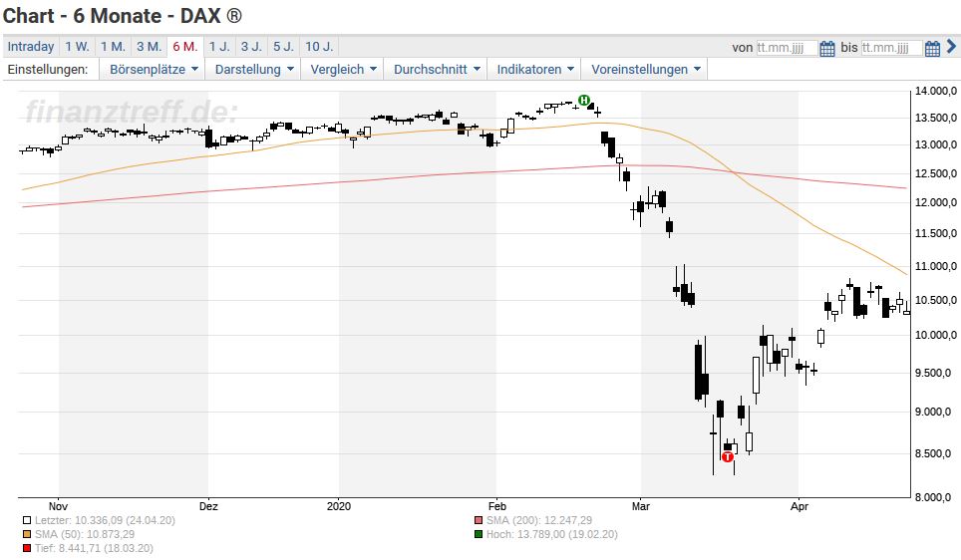The image size is (961, 560).
Task: Open the Darstellung dropdown
Action: 254,69
